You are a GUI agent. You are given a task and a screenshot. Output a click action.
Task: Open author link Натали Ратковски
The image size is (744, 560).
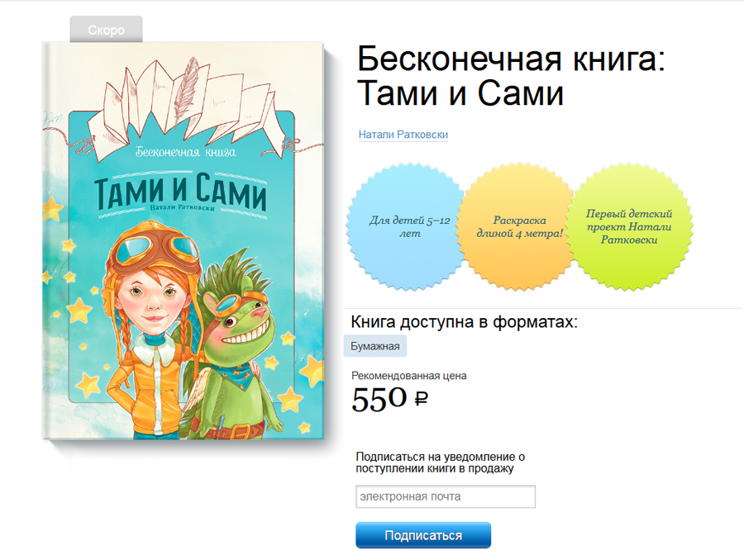tap(403, 135)
